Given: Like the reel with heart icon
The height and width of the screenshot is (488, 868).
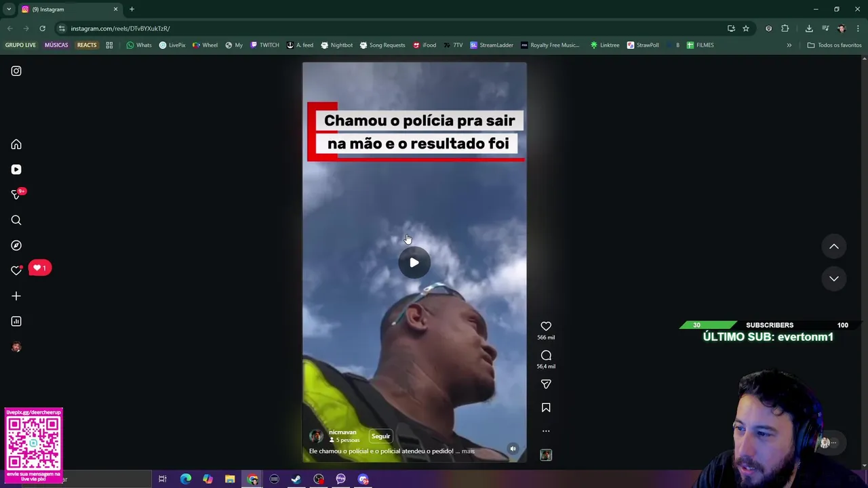Looking at the screenshot, I should point(546,326).
